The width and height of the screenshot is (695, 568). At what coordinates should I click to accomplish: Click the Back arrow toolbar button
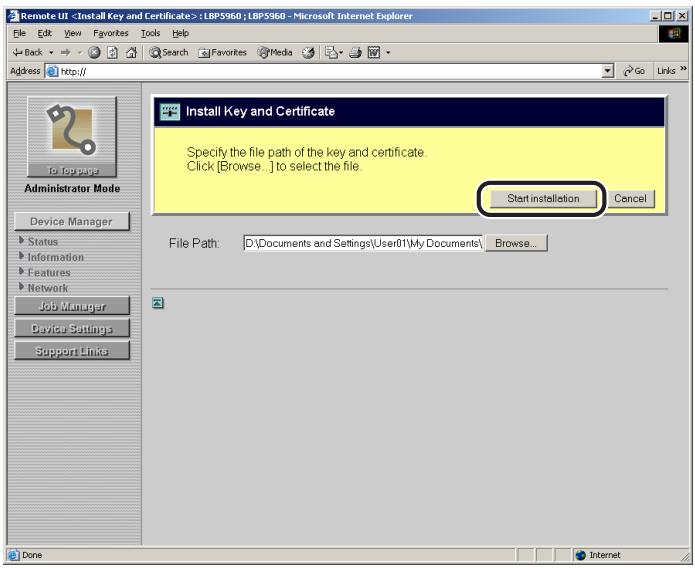[x=27, y=52]
